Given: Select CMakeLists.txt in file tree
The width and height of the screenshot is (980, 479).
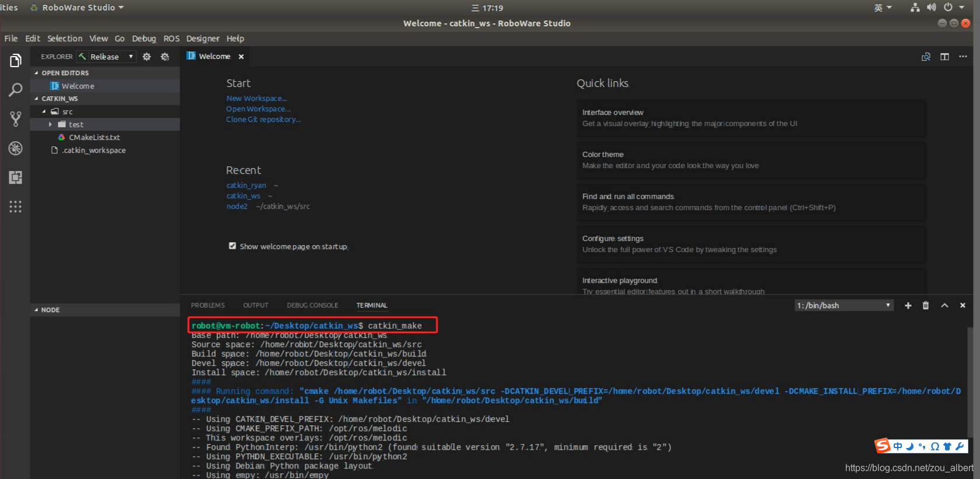Looking at the screenshot, I should click(x=105, y=137).
